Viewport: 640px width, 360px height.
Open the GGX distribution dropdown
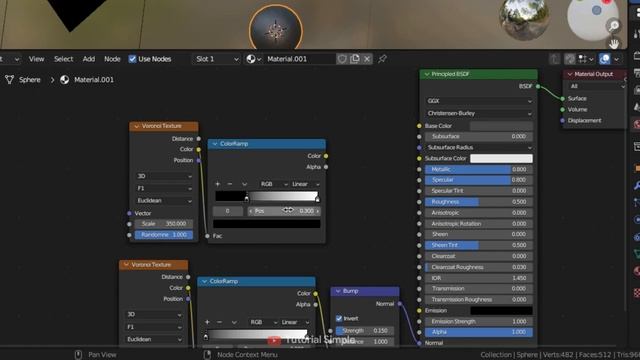[x=479, y=101]
